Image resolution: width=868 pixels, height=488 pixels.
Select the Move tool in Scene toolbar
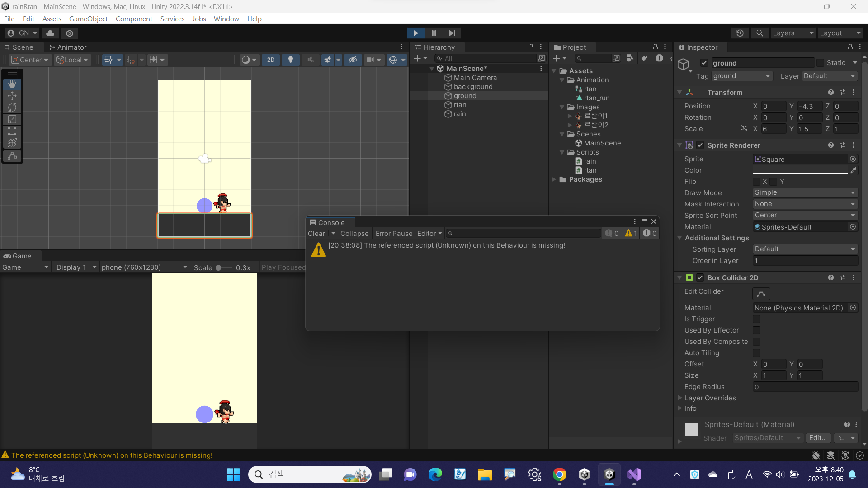click(x=12, y=96)
